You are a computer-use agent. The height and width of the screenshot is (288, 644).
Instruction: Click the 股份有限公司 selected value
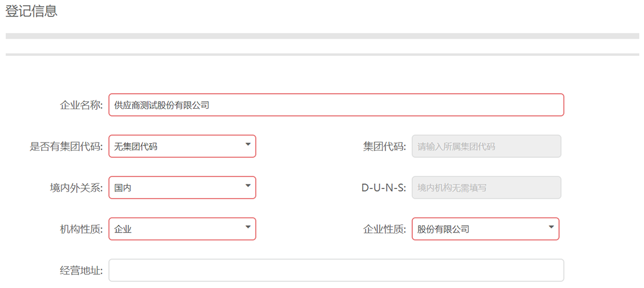(443, 229)
